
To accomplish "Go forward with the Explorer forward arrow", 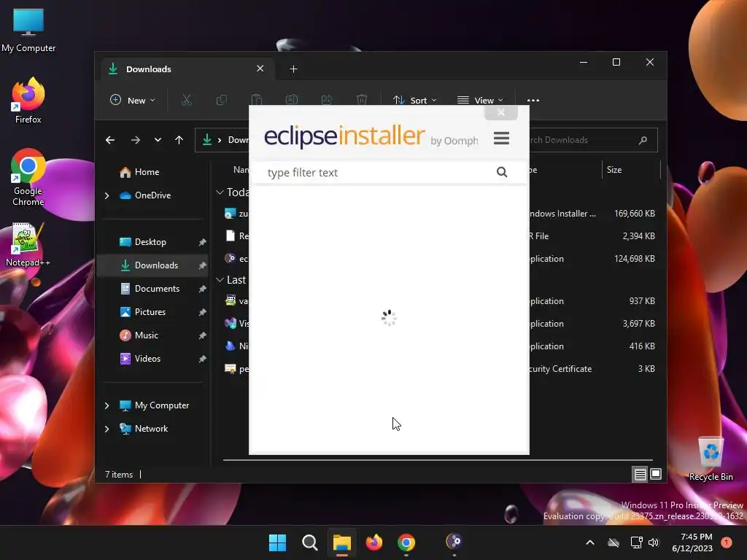I will click(x=135, y=140).
